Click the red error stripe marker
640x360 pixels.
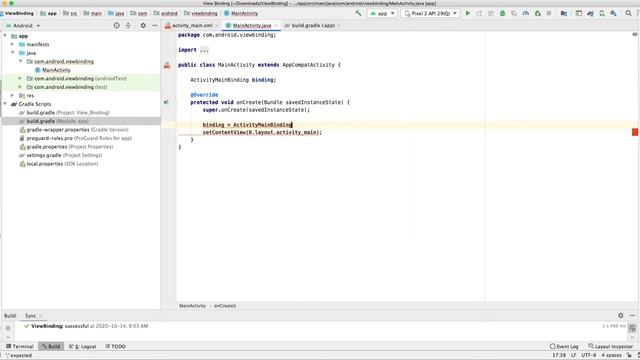click(x=635, y=132)
